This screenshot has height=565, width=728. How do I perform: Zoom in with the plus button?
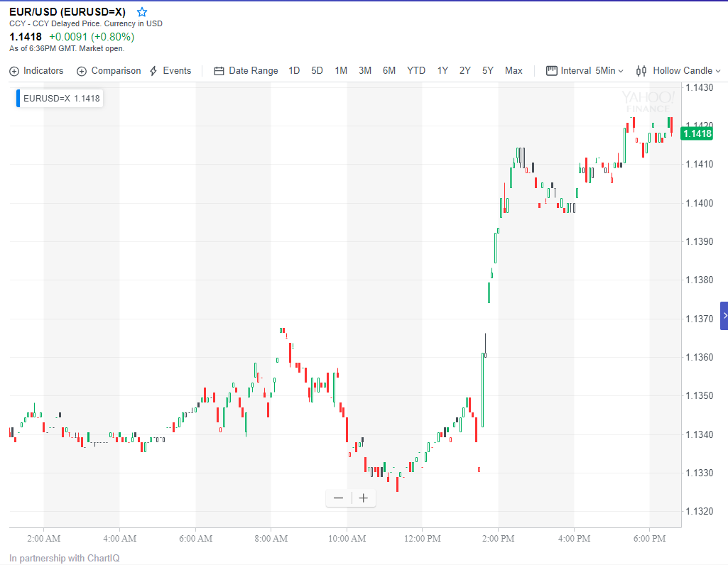pyautogui.click(x=364, y=498)
